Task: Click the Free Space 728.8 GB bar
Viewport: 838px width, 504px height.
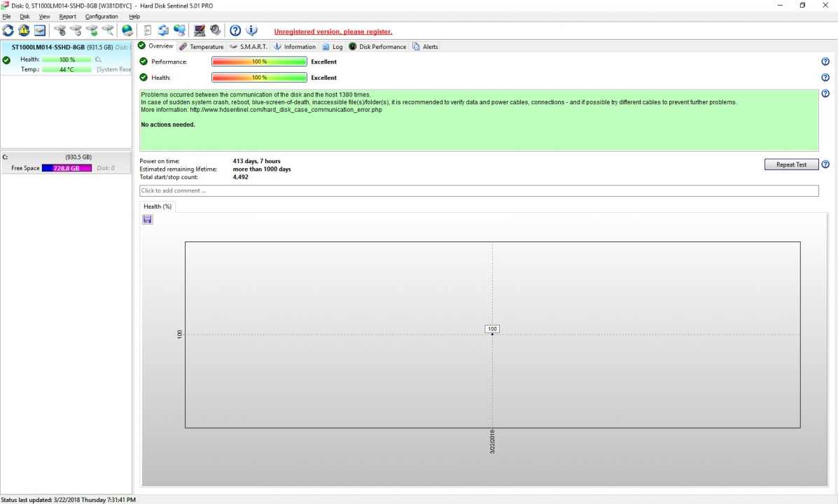Action: pos(67,168)
